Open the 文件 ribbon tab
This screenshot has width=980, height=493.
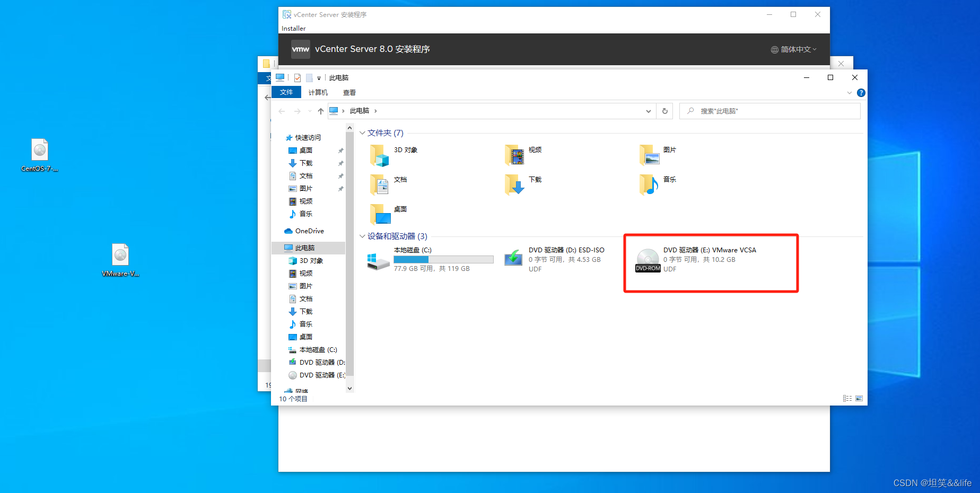click(x=286, y=92)
